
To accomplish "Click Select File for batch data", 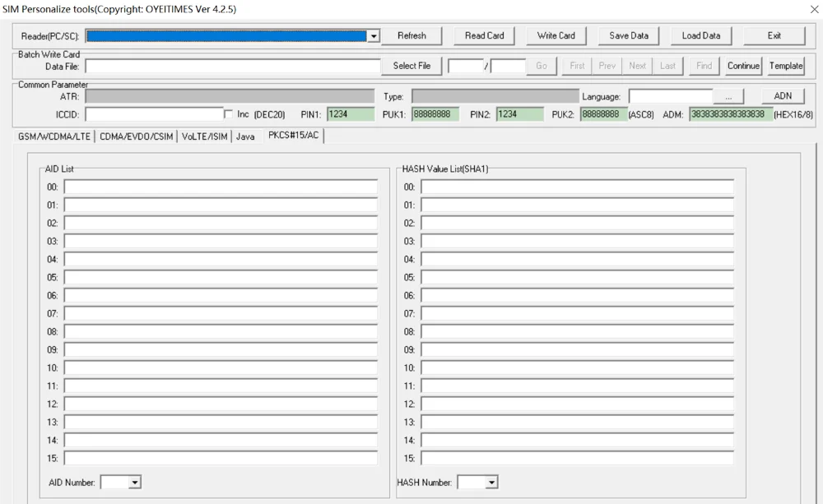I will 411,66.
